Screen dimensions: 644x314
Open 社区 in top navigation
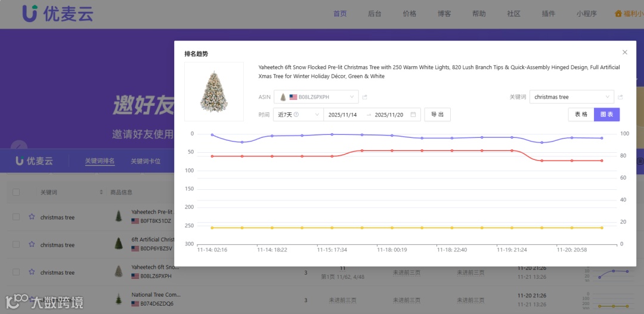[x=514, y=14]
